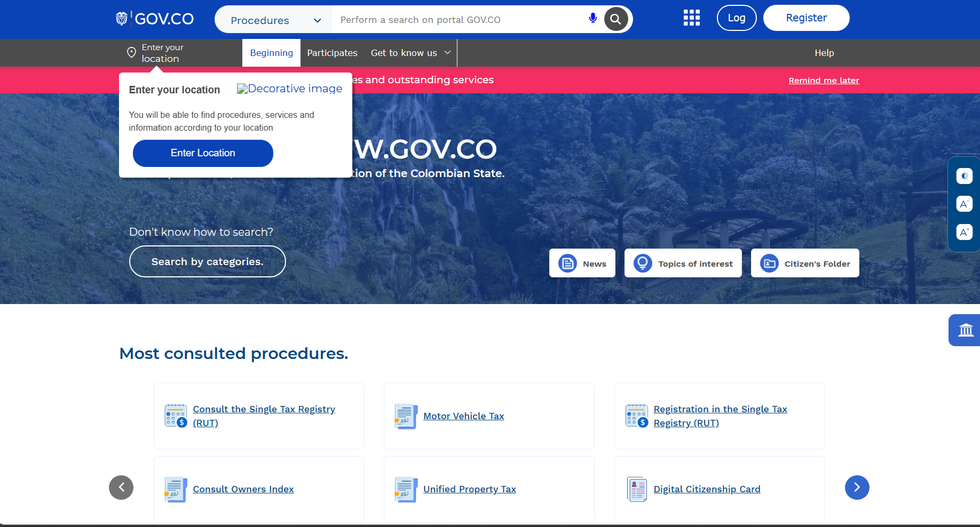Image resolution: width=980 pixels, height=527 pixels.
Task: Click the microphone voice search icon
Action: [x=592, y=19]
